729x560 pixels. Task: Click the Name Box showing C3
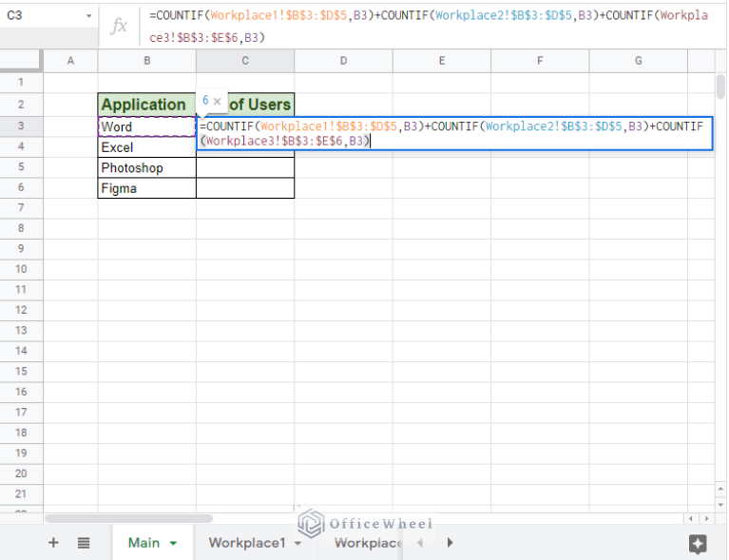pos(43,16)
